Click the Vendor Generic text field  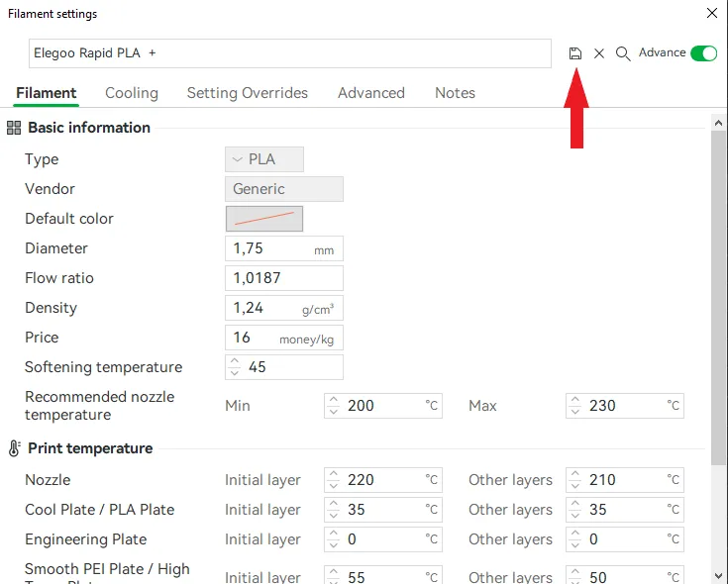[283, 189]
